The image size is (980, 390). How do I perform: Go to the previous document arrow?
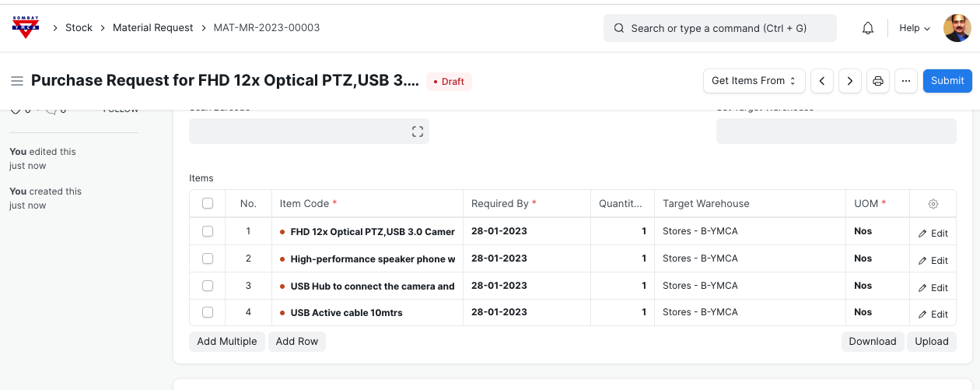tap(822, 81)
